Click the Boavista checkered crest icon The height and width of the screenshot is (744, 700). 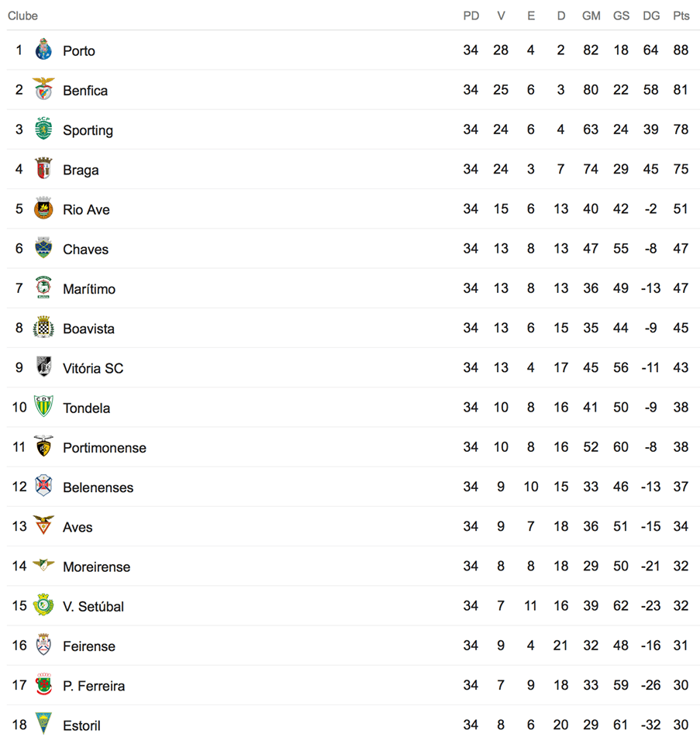point(43,328)
